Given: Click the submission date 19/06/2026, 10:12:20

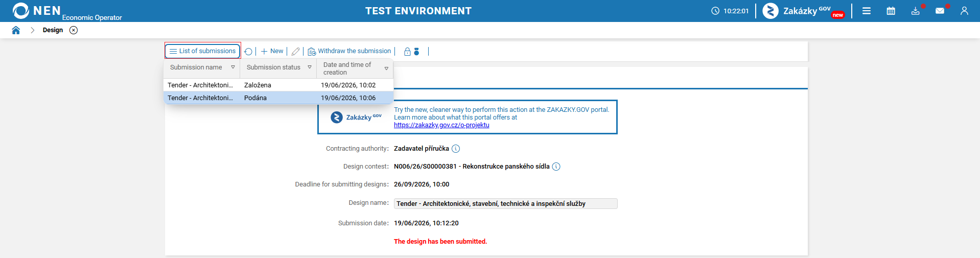Looking at the screenshot, I should 426,223.
